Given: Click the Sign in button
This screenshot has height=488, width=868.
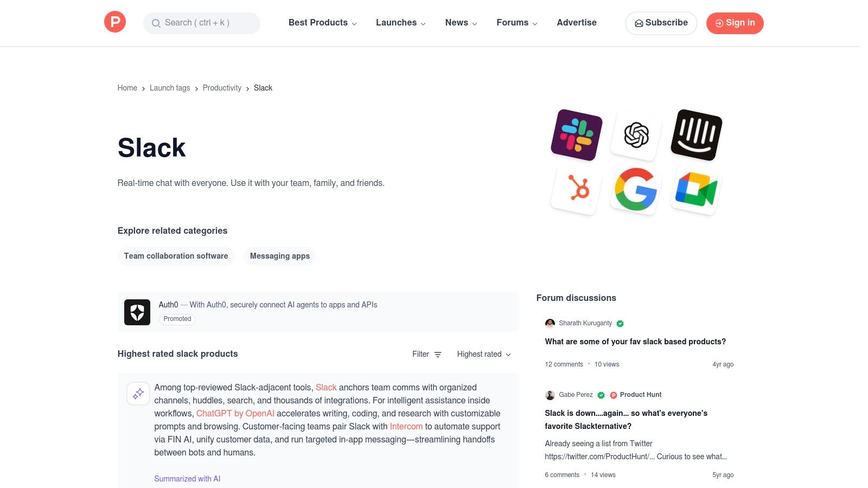Looking at the screenshot, I should click(735, 23).
